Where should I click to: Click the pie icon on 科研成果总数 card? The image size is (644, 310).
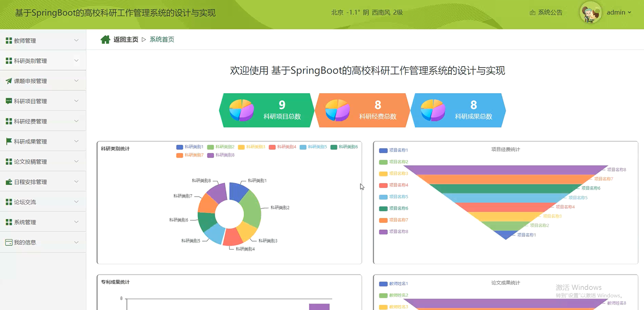click(x=433, y=110)
